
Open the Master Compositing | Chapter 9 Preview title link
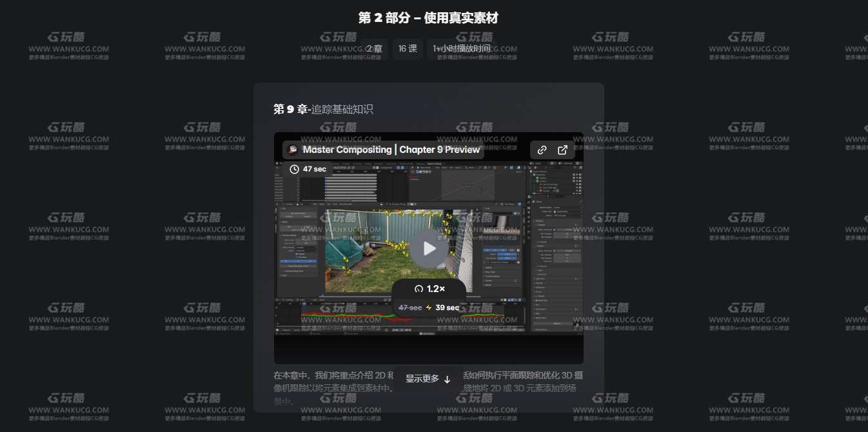point(391,150)
